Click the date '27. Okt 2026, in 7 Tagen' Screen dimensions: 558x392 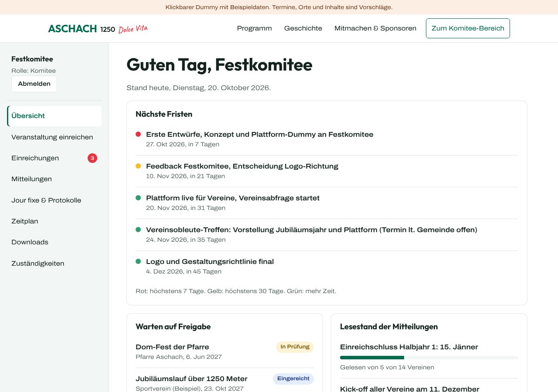click(x=183, y=144)
